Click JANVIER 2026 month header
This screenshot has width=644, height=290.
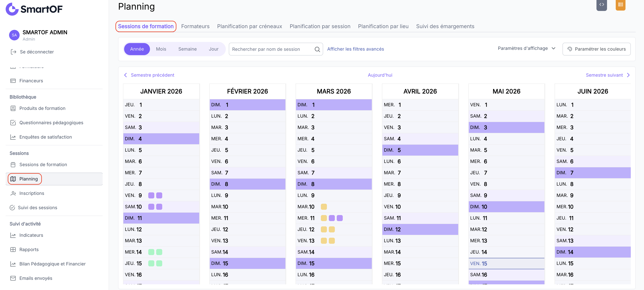coord(161,91)
